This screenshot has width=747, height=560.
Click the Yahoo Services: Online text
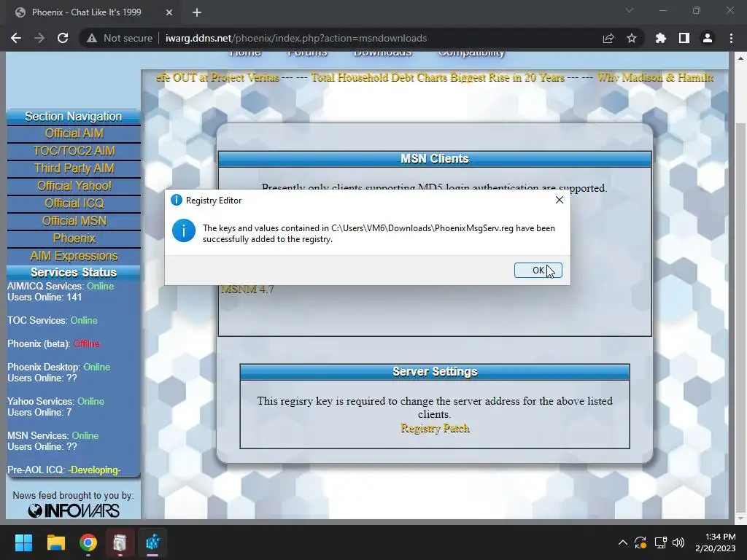55,402
